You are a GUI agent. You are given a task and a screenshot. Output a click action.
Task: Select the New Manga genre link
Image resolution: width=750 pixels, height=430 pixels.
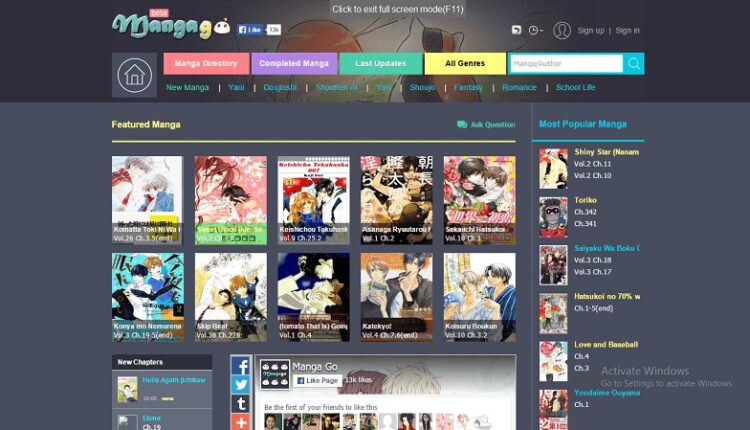point(188,88)
